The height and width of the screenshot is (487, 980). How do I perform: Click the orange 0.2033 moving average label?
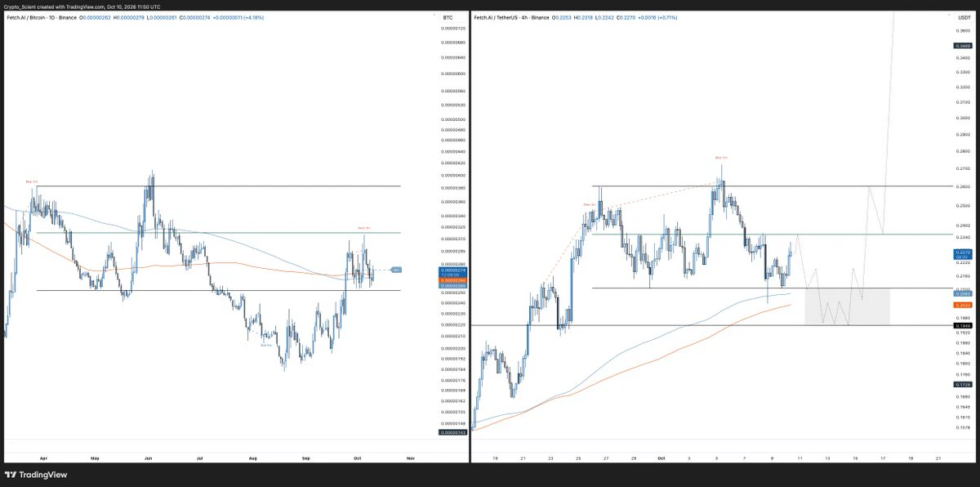(x=961, y=305)
